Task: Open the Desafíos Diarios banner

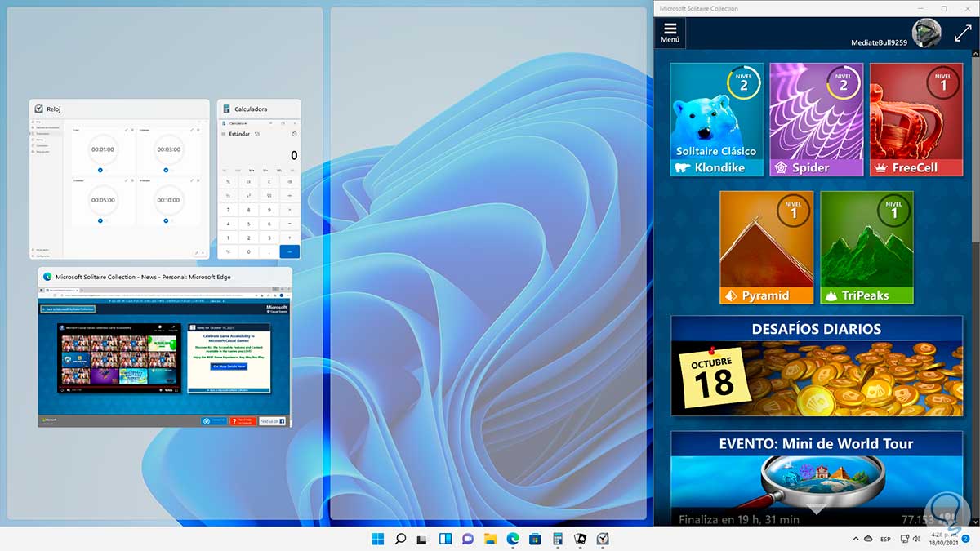Action: click(x=817, y=366)
